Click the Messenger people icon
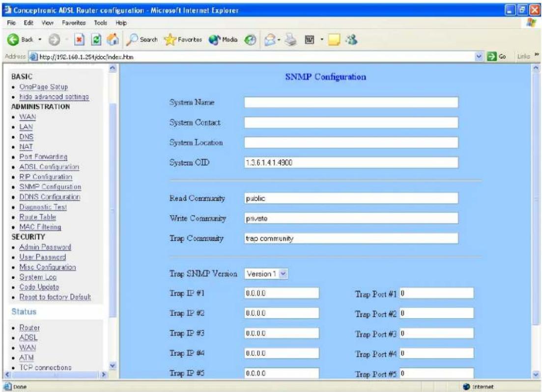542x392 pixels. tap(352, 40)
